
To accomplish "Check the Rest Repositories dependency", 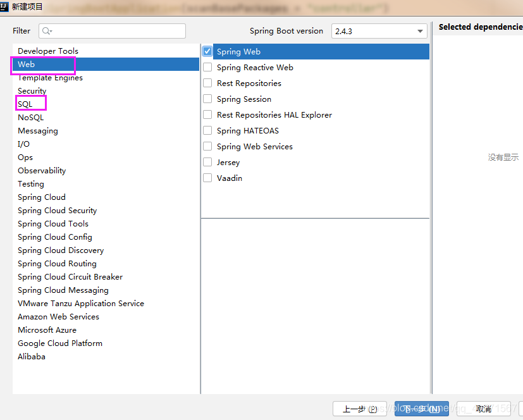I will click(x=207, y=83).
